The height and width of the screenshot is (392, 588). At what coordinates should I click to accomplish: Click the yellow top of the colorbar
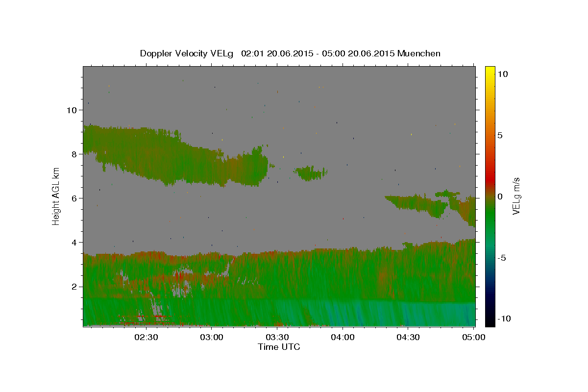[490, 71]
